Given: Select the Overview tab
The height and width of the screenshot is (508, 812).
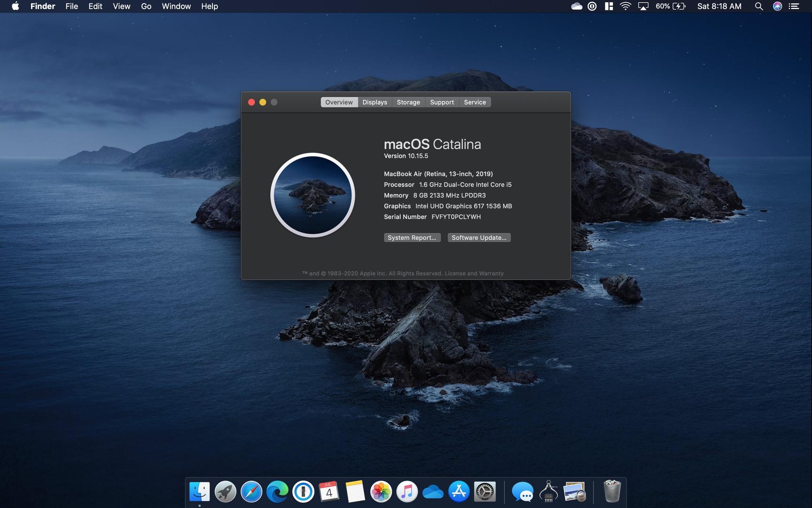Looking at the screenshot, I should (x=339, y=102).
